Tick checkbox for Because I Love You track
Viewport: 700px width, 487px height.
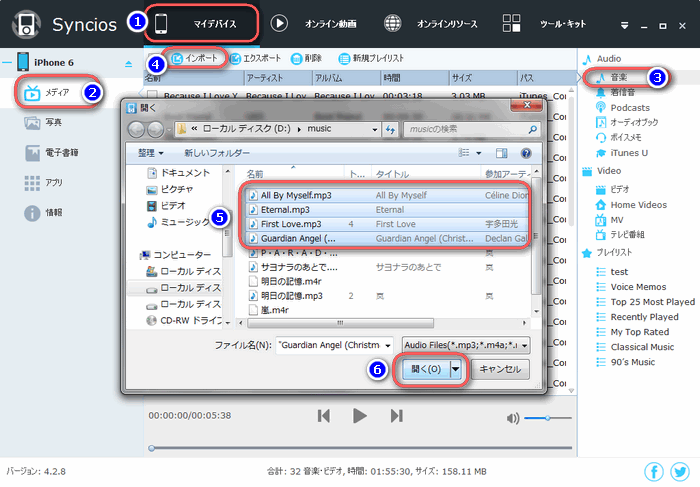point(153,95)
